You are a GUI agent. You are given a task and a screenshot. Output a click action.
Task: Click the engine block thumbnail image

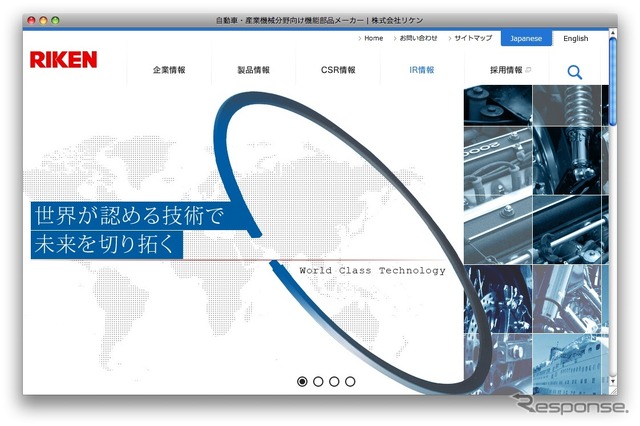[498, 161]
